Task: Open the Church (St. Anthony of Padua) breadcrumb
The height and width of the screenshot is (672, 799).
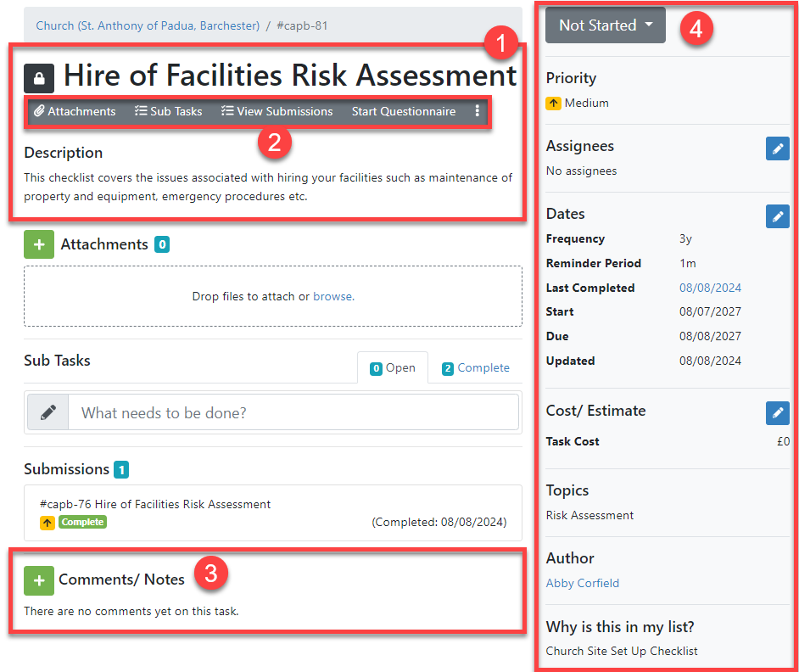Action: click(x=148, y=25)
